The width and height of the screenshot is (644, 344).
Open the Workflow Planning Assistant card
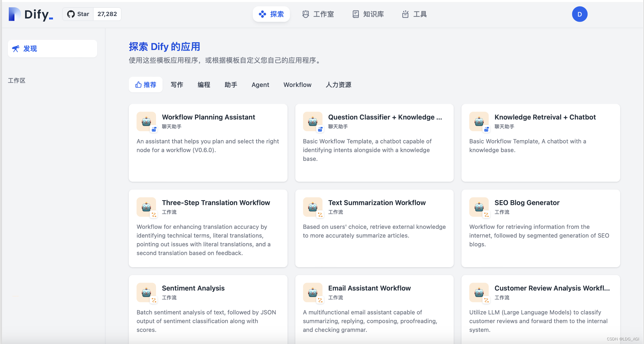208,143
